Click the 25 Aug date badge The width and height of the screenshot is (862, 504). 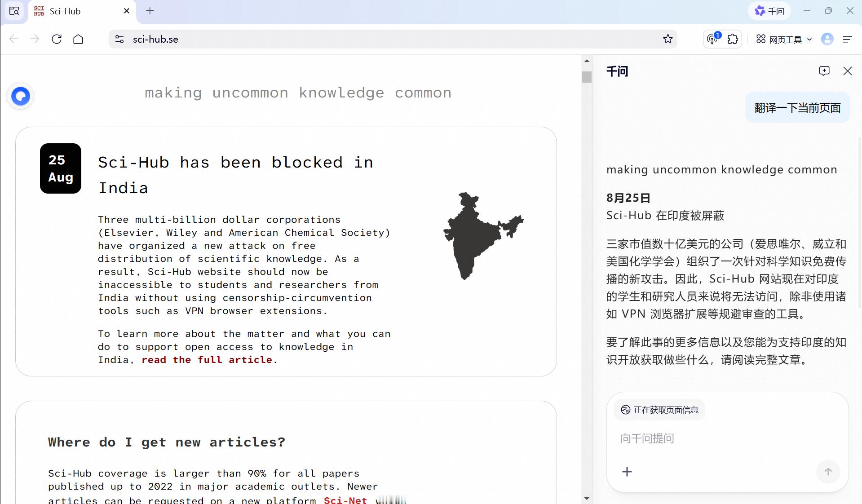(x=61, y=168)
